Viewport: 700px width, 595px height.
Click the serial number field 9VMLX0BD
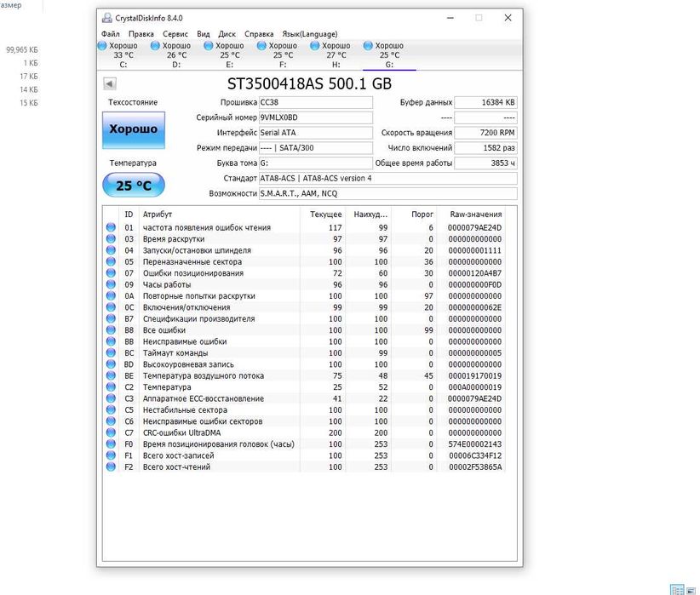316,117
